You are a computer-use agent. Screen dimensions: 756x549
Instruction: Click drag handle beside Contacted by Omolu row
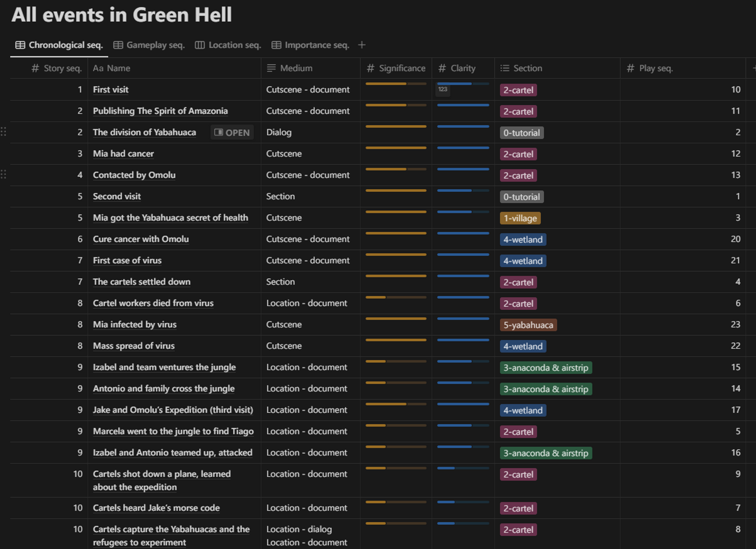3,175
